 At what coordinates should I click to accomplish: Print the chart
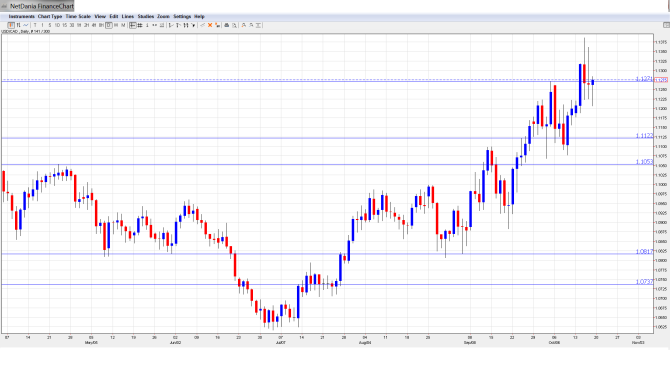point(227,26)
